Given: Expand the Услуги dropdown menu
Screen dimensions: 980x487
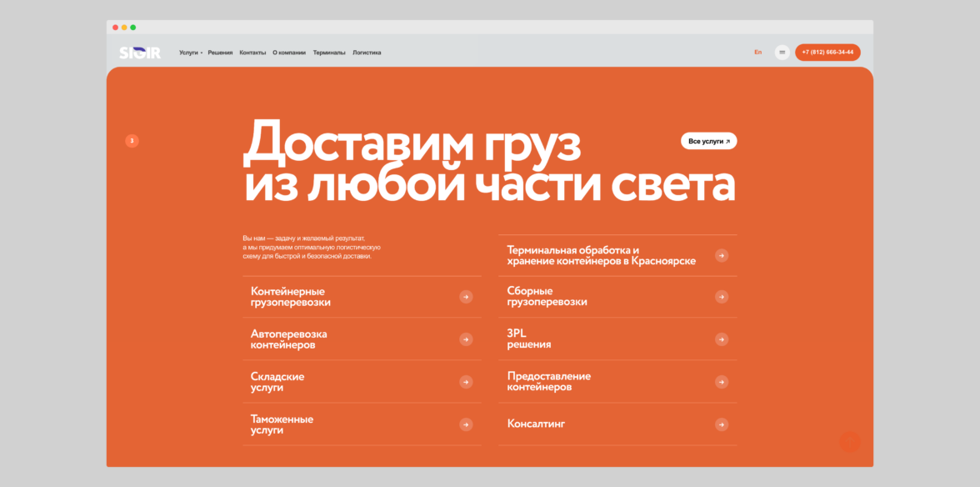Looking at the screenshot, I should tap(190, 53).
